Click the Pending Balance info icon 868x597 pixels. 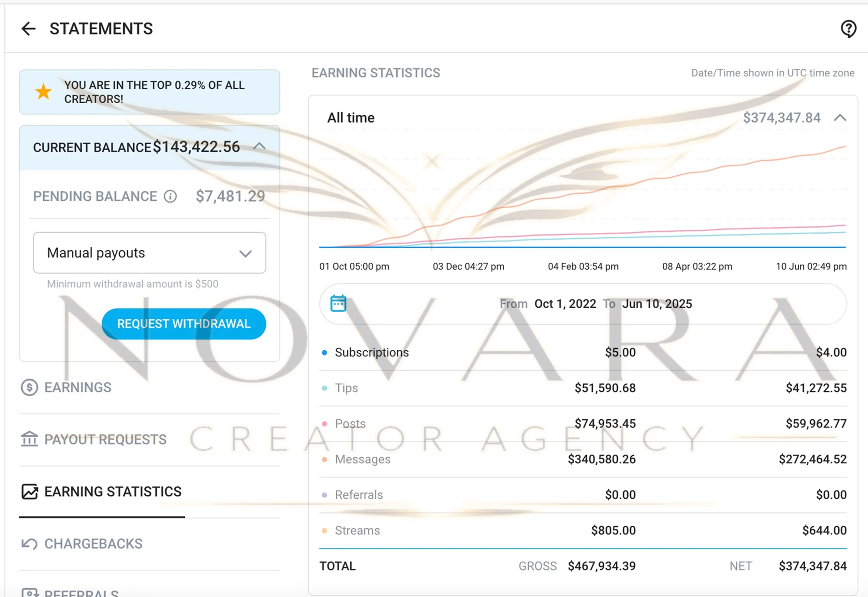(170, 197)
